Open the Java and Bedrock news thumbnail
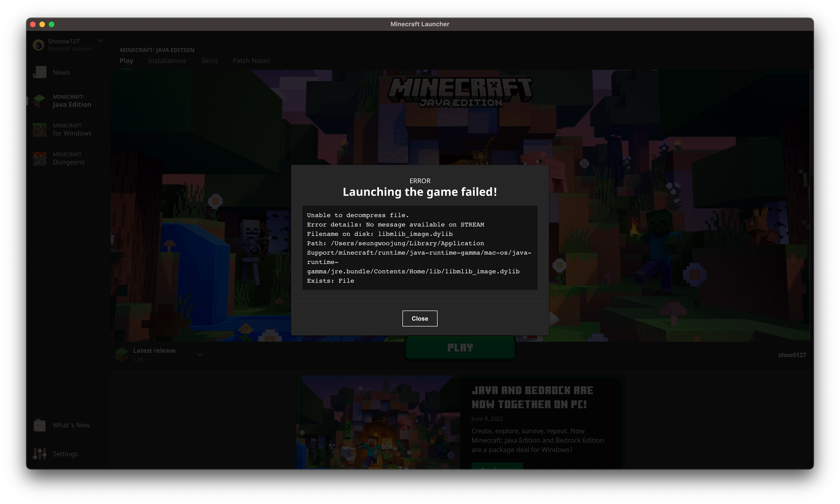 (379, 423)
